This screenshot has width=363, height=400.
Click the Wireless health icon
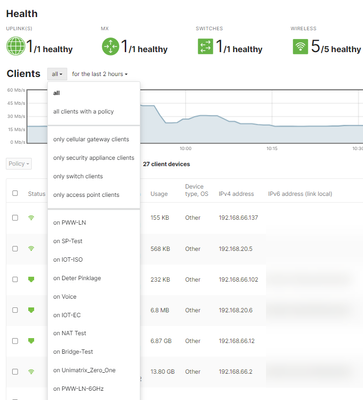coord(300,46)
